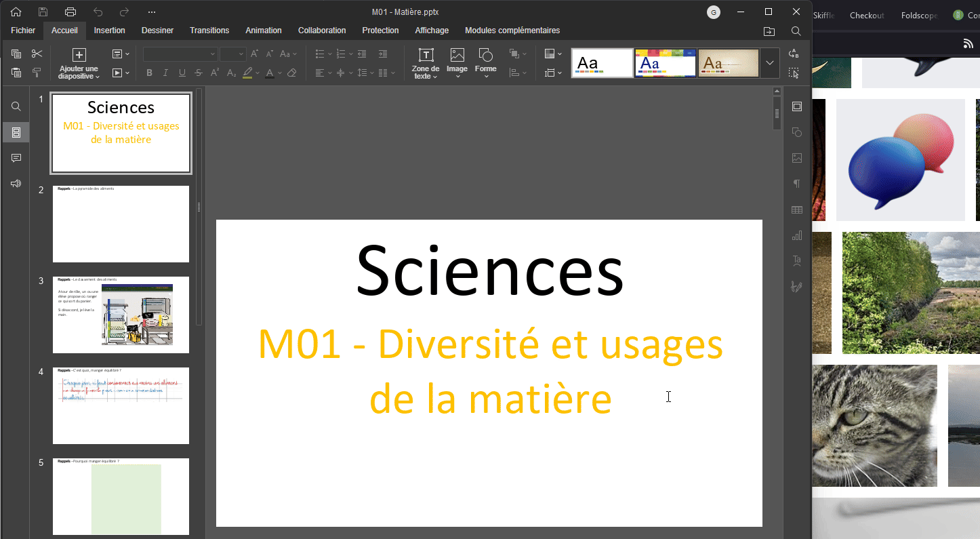Open the Forme shape dropdown
This screenshot has height=539, width=980.
(485, 64)
